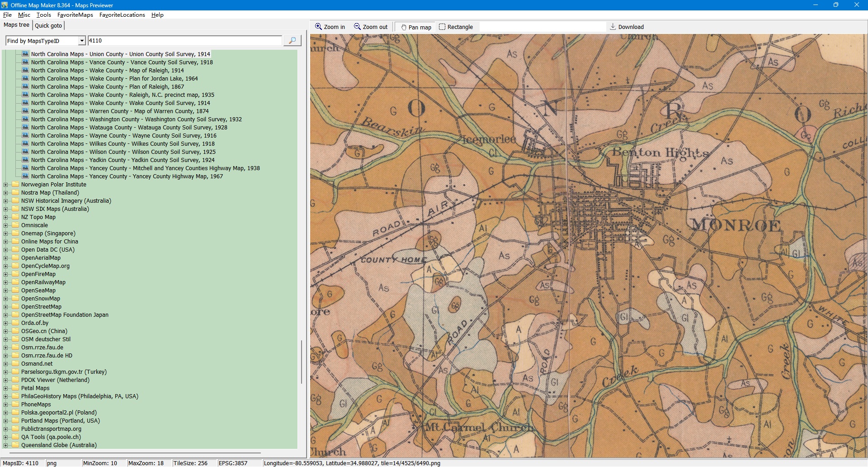Expand the NZ Topo Map folder
868x467 pixels.
coord(6,217)
